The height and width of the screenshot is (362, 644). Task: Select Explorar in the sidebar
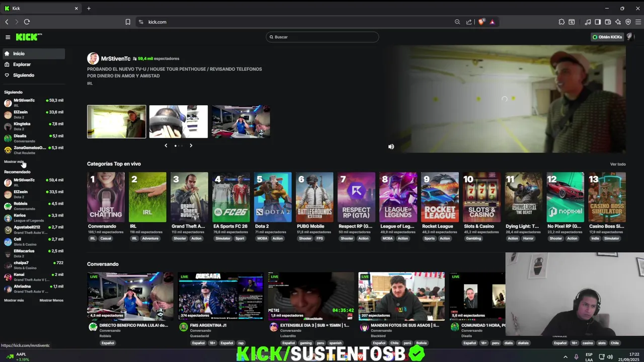pos(33,64)
